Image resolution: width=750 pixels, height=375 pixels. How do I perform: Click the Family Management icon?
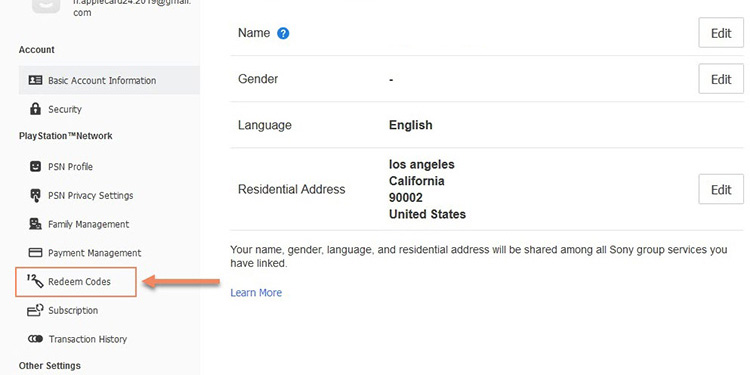coord(35,224)
